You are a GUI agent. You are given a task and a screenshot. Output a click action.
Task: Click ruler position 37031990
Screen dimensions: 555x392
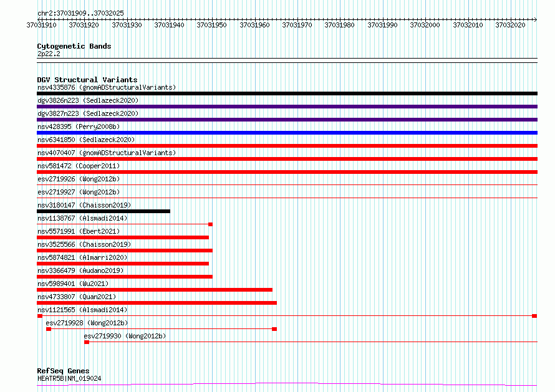coord(382,25)
